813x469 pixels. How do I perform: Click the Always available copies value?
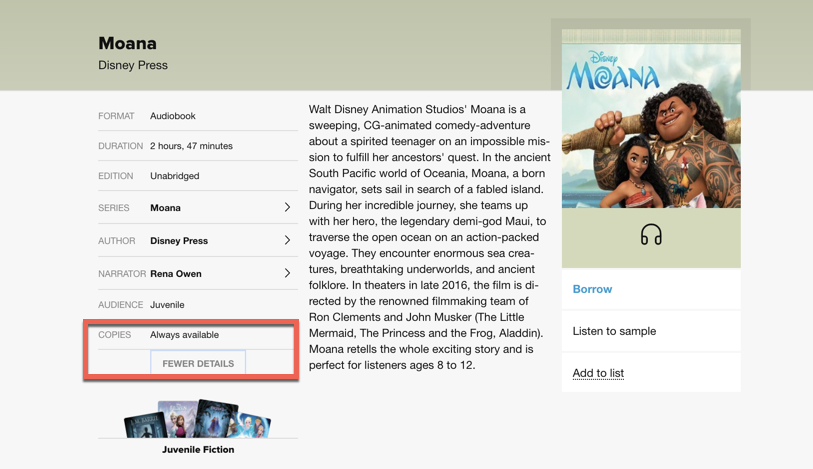(185, 335)
